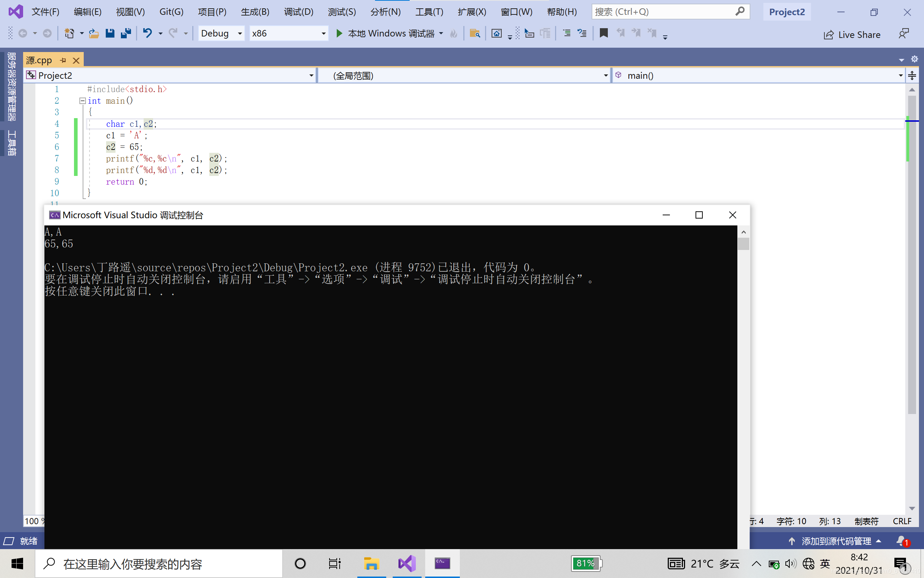Click the search magnifier icon
The height and width of the screenshot is (578, 924).
point(740,12)
